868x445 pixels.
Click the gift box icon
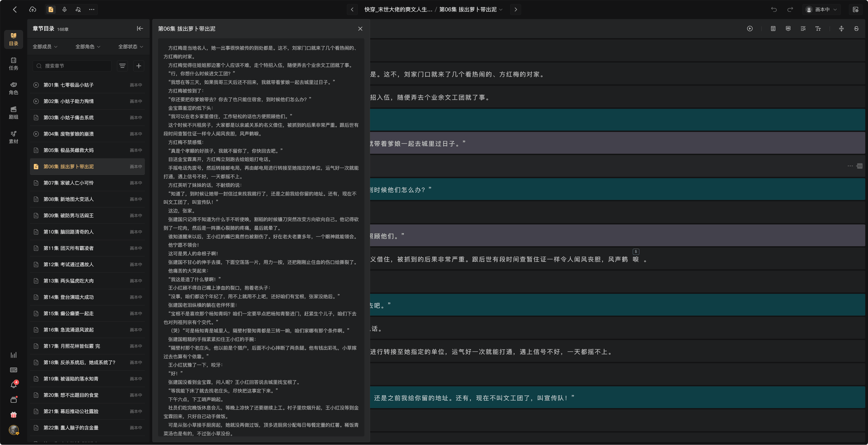[14, 415]
